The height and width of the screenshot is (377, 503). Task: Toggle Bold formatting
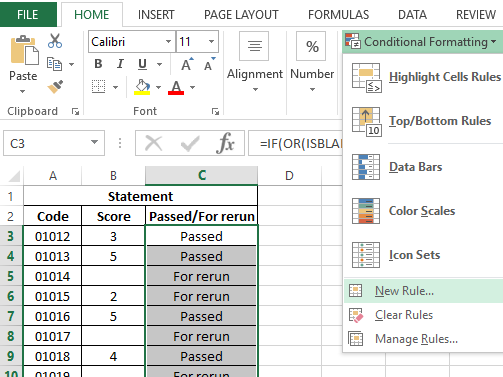pos(98,64)
